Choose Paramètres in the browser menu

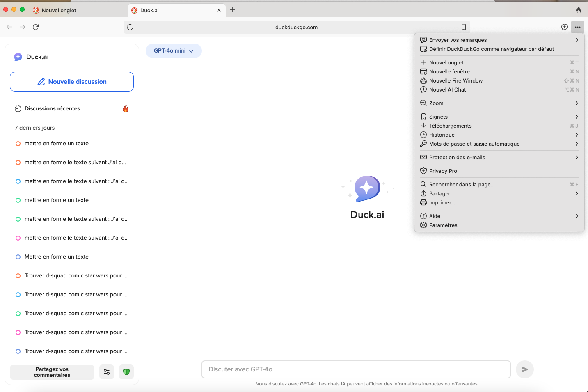(x=443, y=225)
